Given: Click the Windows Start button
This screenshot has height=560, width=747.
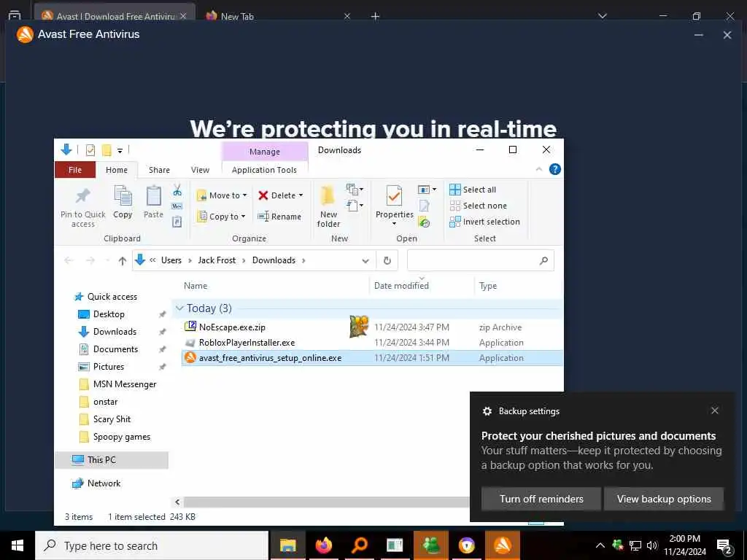Looking at the screenshot, I should click(18, 545).
